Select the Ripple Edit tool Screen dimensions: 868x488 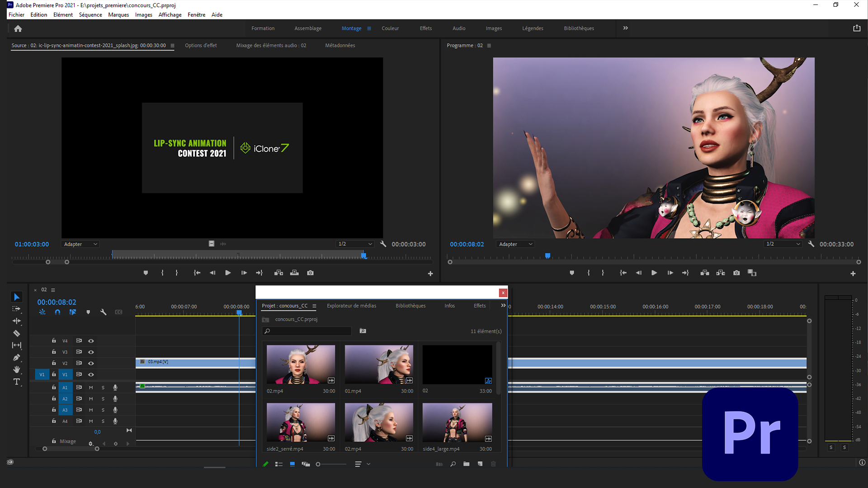coord(17,321)
